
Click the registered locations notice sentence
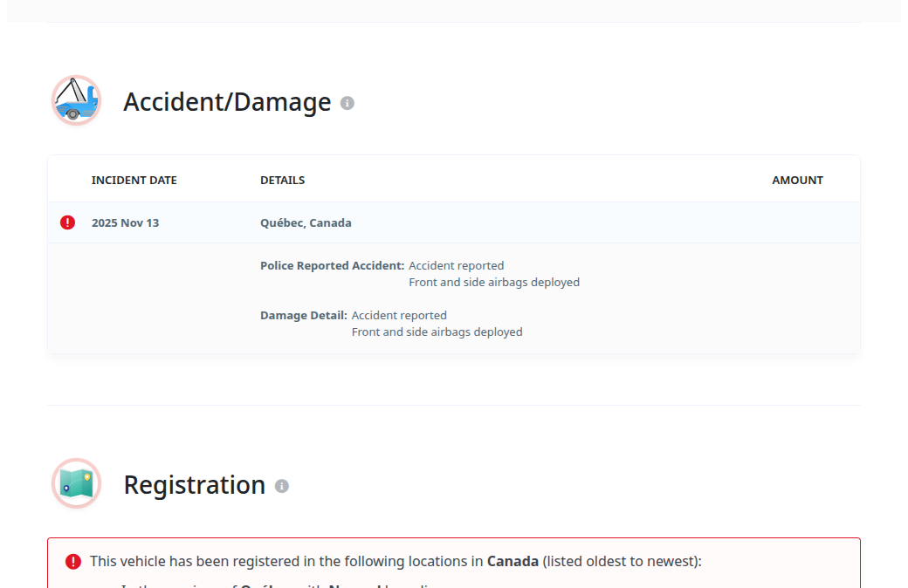pyautogui.click(x=396, y=561)
